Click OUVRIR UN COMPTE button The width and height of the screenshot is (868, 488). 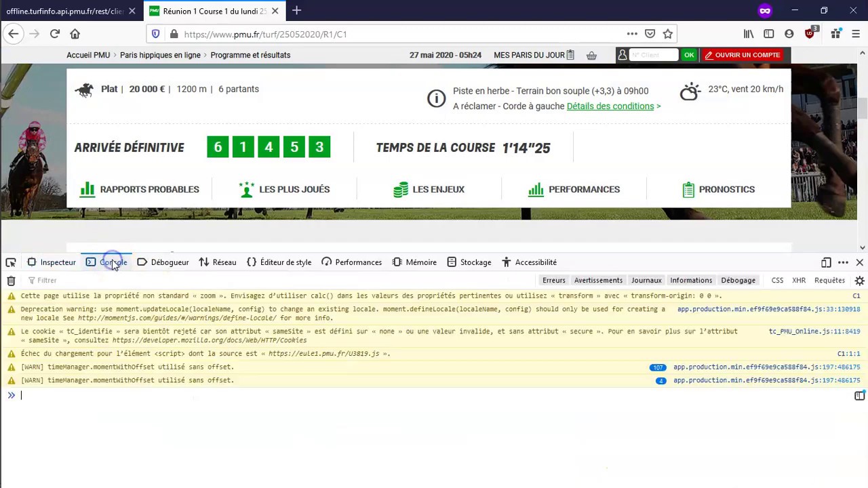[743, 56]
